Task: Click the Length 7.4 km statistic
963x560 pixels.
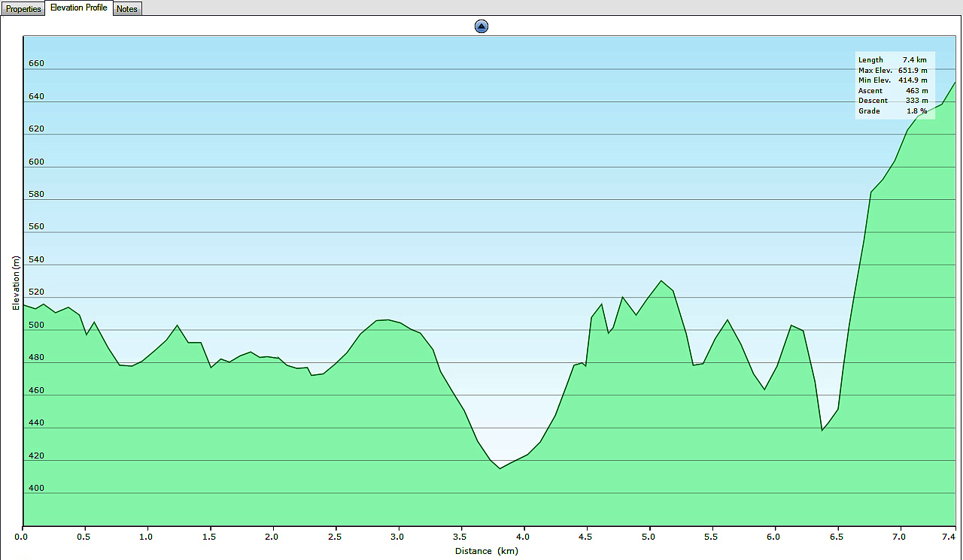Action: [x=893, y=60]
